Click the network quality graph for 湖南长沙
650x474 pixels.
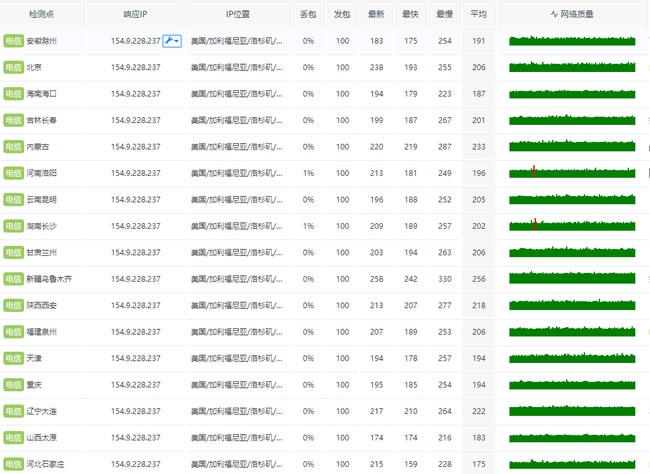click(571, 225)
